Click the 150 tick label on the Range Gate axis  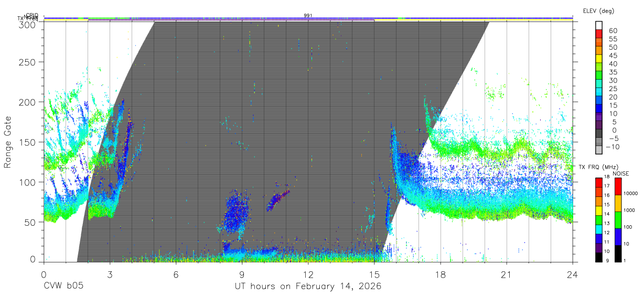click(x=27, y=142)
